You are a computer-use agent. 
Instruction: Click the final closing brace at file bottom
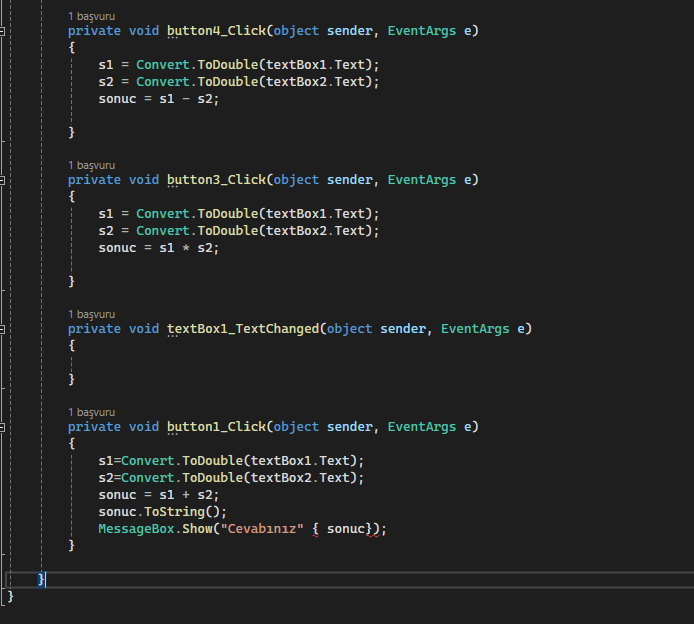[11, 597]
